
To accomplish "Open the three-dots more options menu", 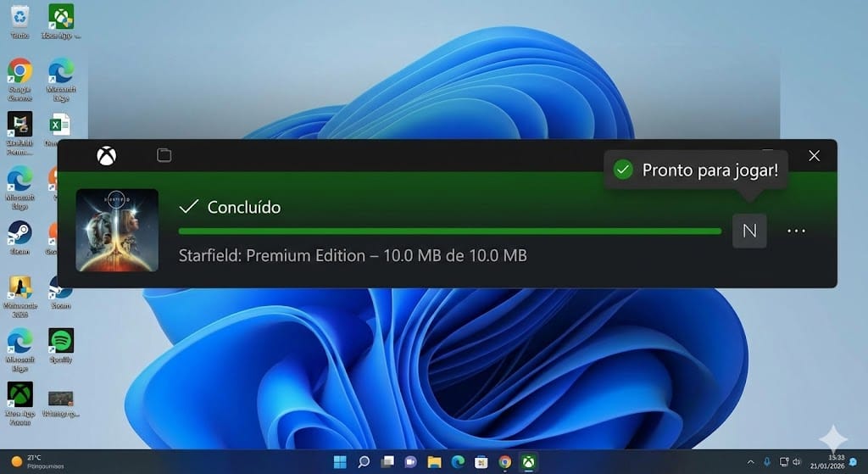I will [x=796, y=231].
